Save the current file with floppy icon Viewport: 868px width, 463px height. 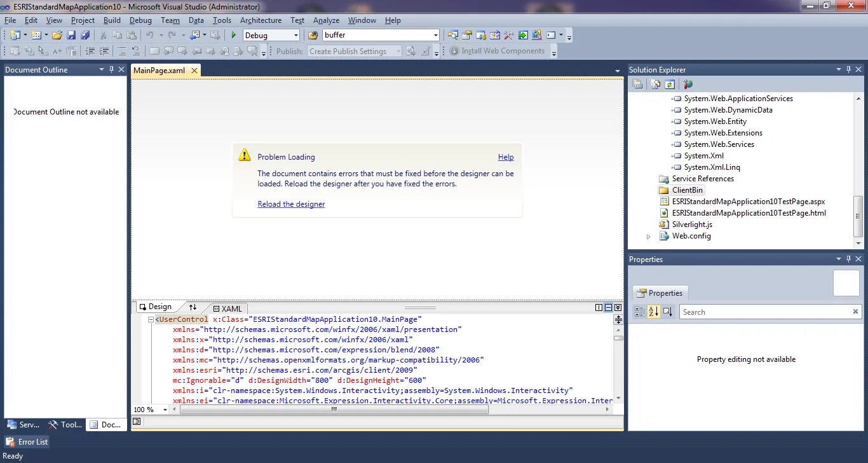71,36
